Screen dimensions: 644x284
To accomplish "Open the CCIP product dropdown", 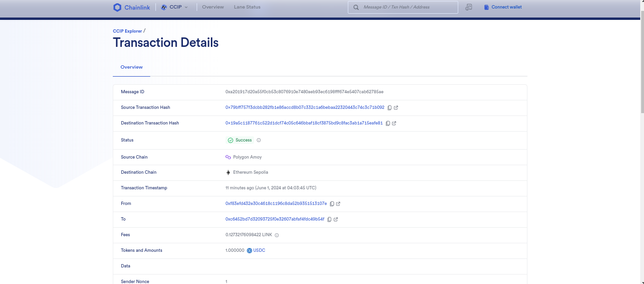I will (x=174, y=7).
